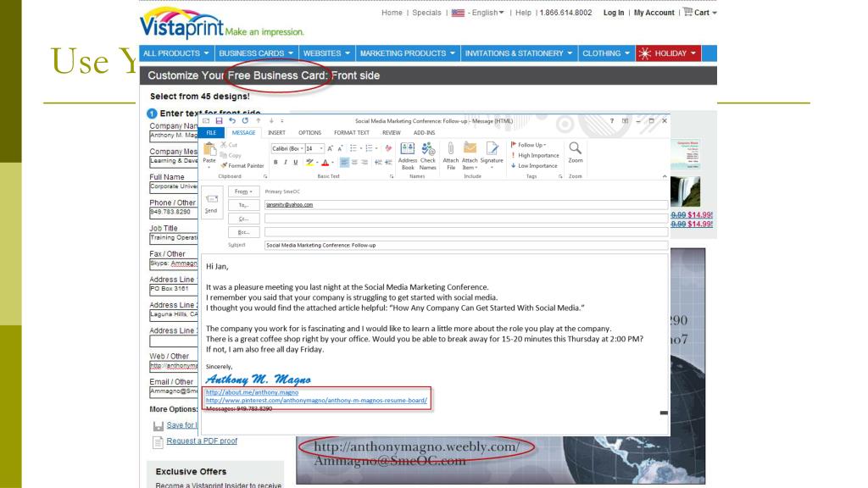
Task: Expand the Numbering list dropdown
Action: (376, 148)
